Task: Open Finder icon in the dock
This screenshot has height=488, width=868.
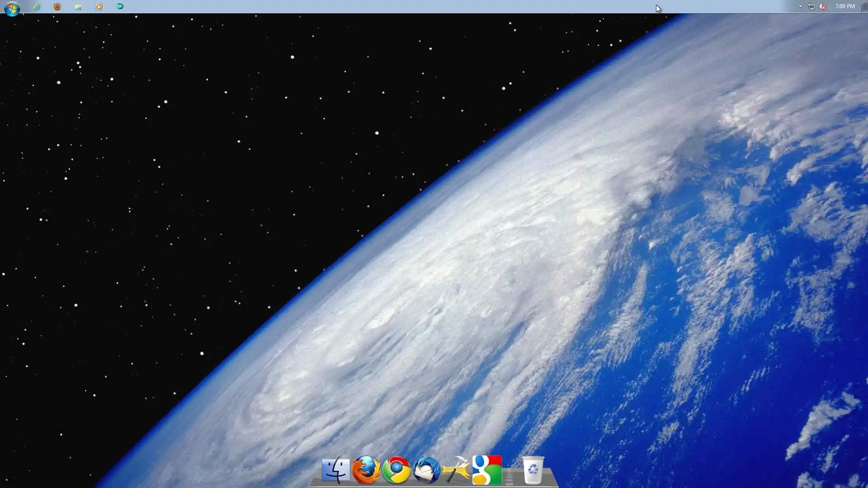Action: 335,470
